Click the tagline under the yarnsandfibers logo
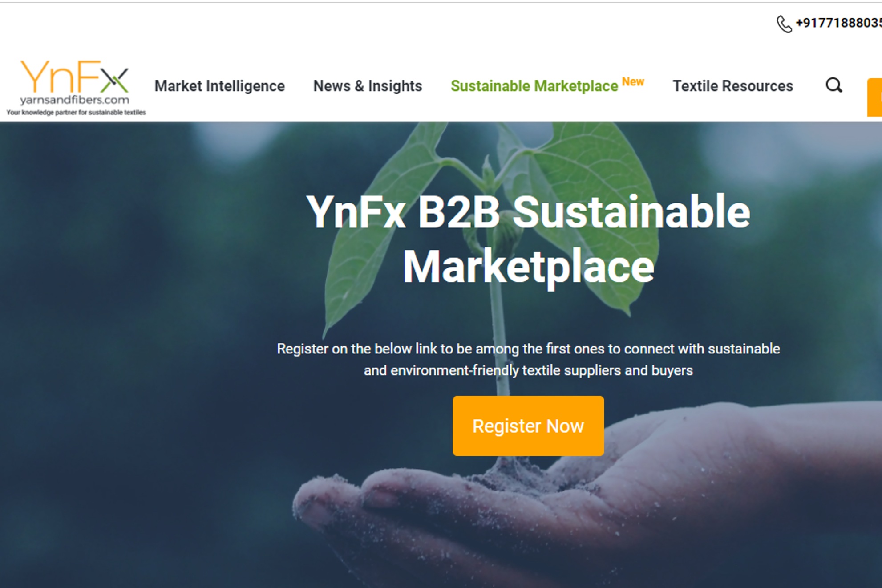This screenshot has width=882, height=588. (76, 113)
